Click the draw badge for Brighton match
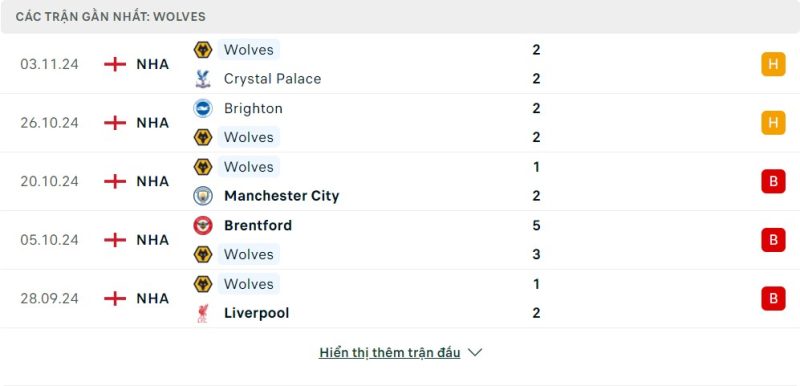 (773, 123)
